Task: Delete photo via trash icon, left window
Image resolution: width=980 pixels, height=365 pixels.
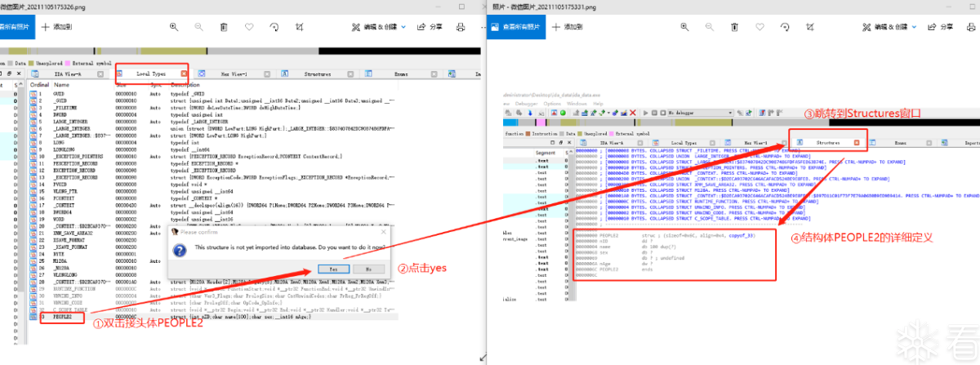Action: (225, 26)
